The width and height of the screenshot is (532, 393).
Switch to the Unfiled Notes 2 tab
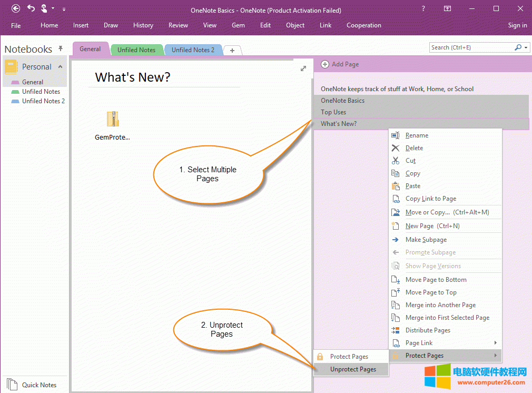point(193,50)
